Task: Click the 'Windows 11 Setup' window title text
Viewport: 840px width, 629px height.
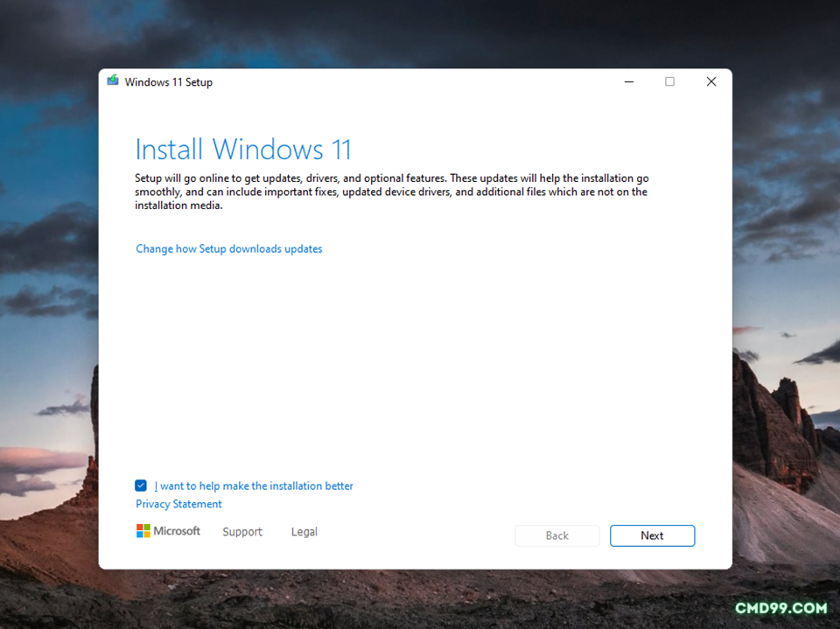Action: point(169,82)
